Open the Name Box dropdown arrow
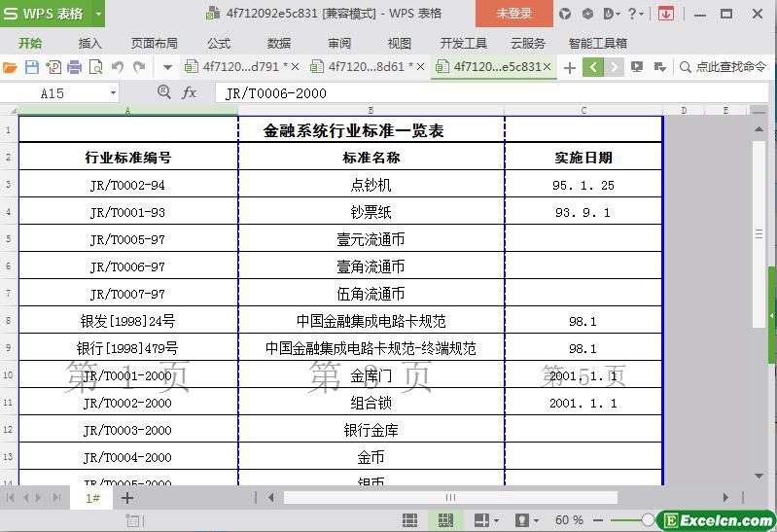This screenshot has height=532, width=777. (114, 93)
